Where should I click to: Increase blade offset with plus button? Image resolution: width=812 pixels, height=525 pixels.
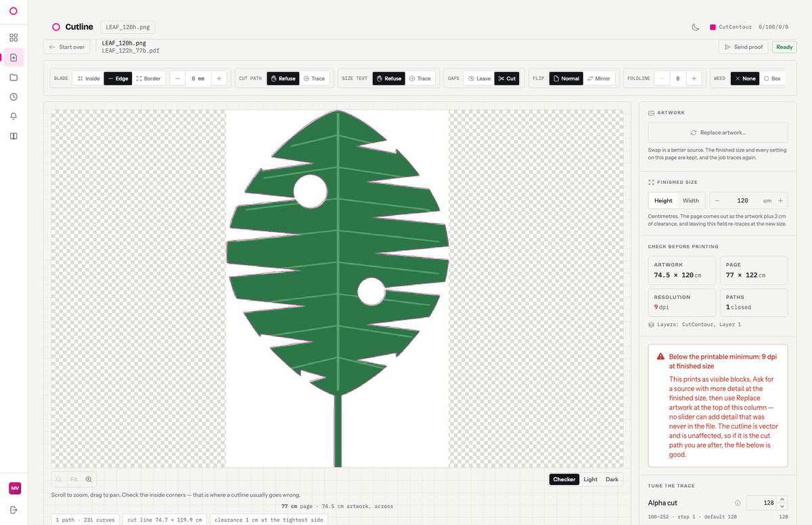coord(219,78)
